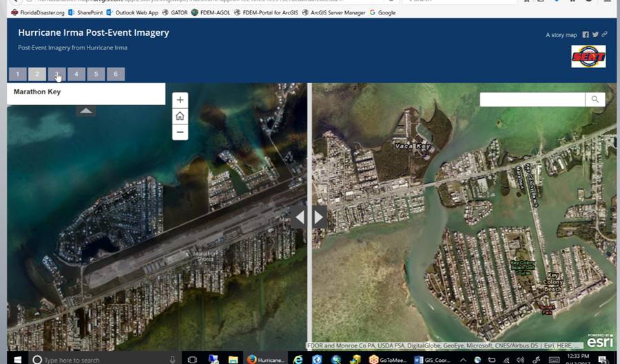Open the Windows Start menu
This screenshot has height=364, width=620.
pos(17,359)
